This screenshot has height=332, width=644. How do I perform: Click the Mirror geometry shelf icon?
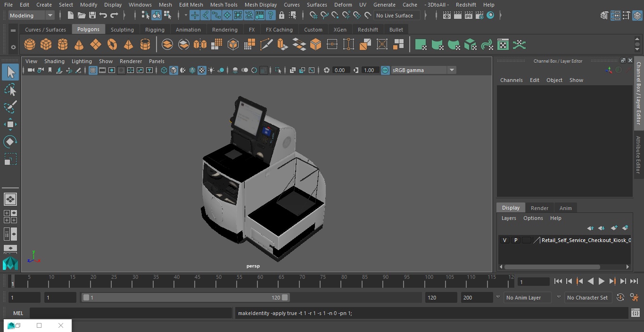point(200,45)
